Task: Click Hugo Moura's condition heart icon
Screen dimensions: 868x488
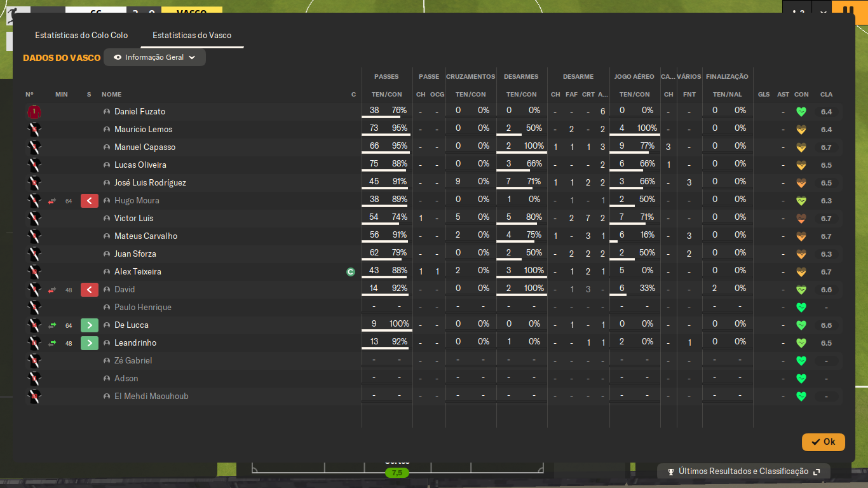Action: (x=801, y=201)
